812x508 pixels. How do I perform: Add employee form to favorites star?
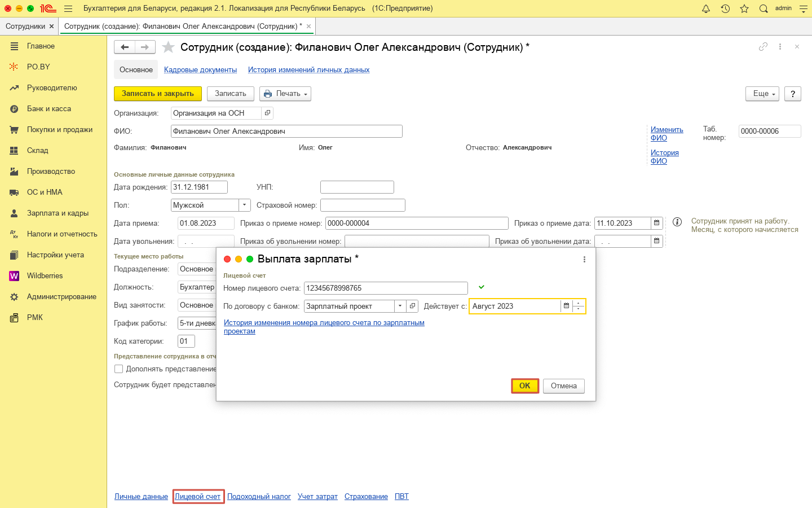tap(168, 47)
